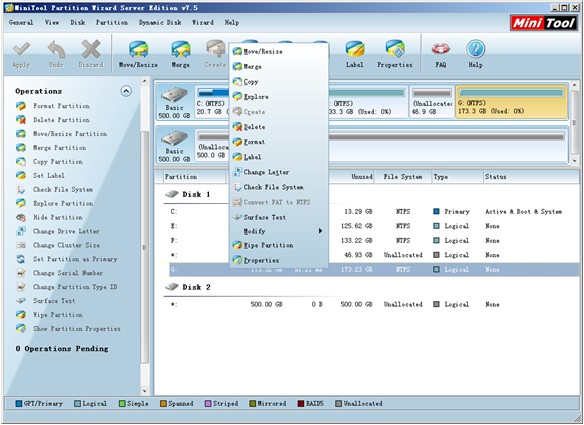Choose Change Serial Number operation
The image size is (584, 425).
coord(59,273)
